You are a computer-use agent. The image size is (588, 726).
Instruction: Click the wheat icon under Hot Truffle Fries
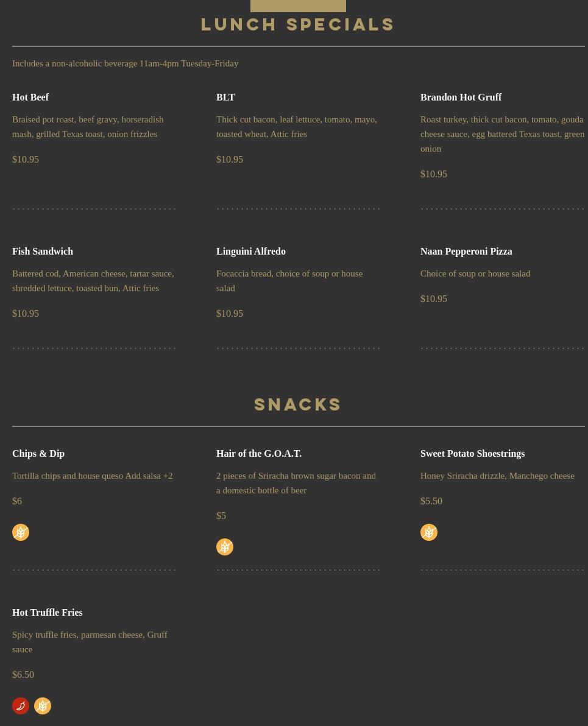pos(43,706)
